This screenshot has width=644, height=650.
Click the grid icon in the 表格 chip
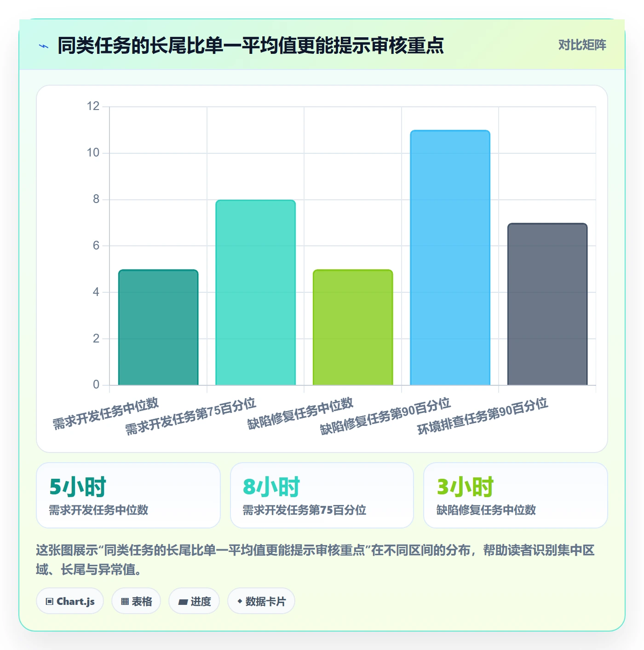tap(125, 602)
